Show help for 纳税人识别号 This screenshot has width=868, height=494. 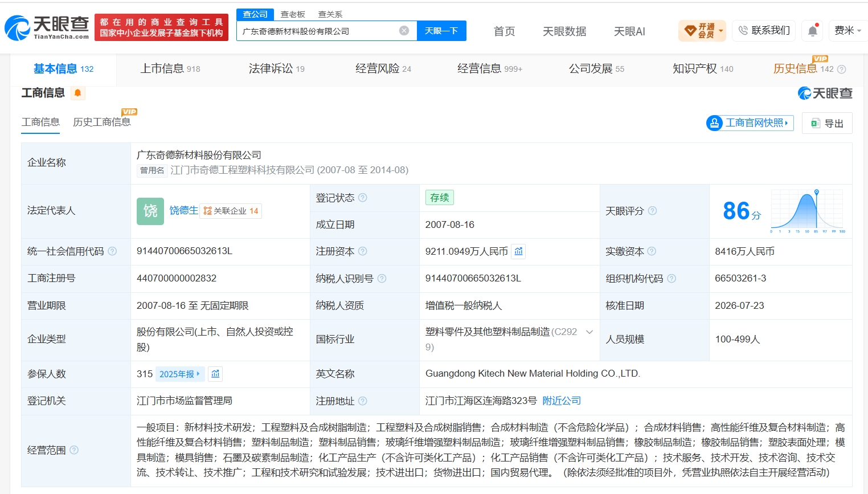tap(382, 279)
